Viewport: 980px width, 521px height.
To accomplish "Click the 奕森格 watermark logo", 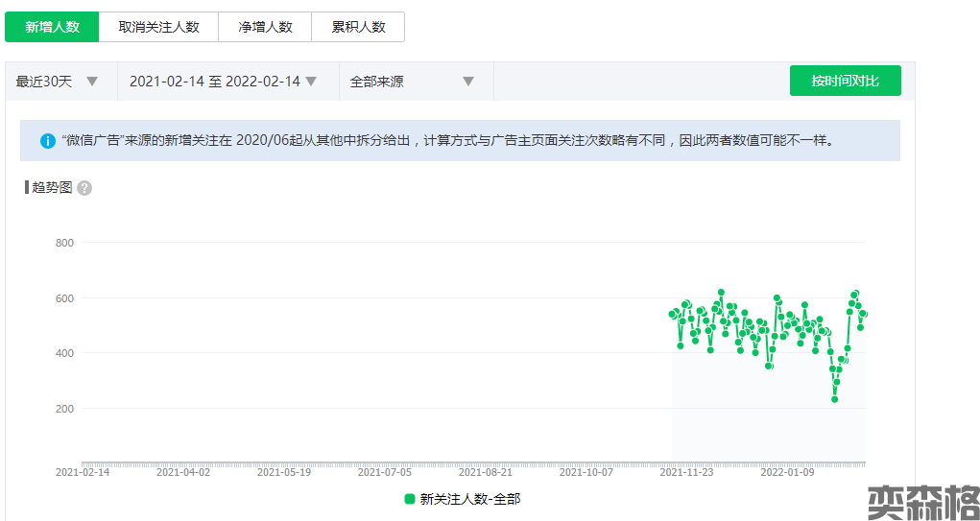I will [x=923, y=503].
